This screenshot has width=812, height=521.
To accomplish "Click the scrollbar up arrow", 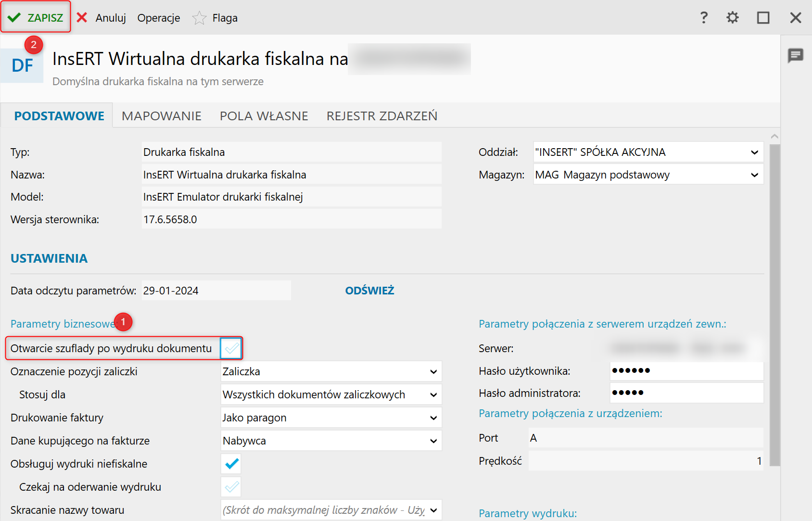I will (x=774, y=137).
